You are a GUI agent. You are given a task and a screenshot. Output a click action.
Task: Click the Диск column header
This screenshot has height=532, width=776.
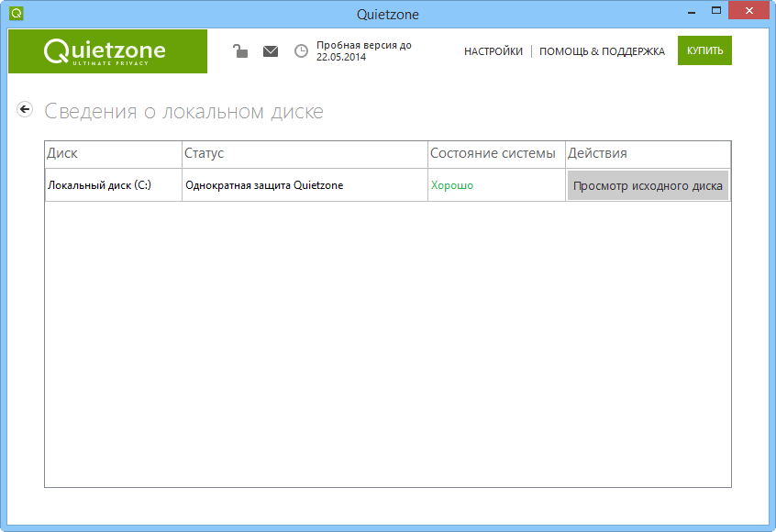click(114, 154)
